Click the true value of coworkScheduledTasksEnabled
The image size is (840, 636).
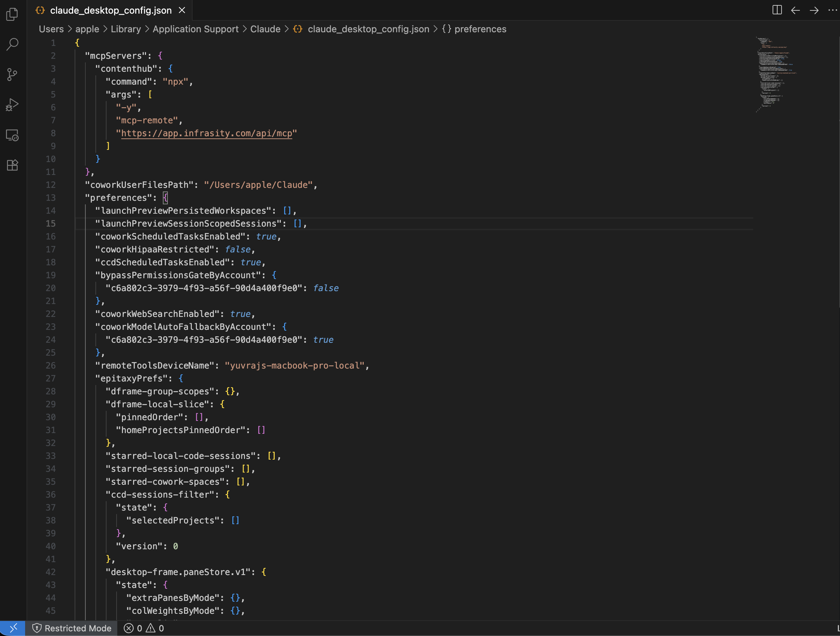[x=266, y=236]
